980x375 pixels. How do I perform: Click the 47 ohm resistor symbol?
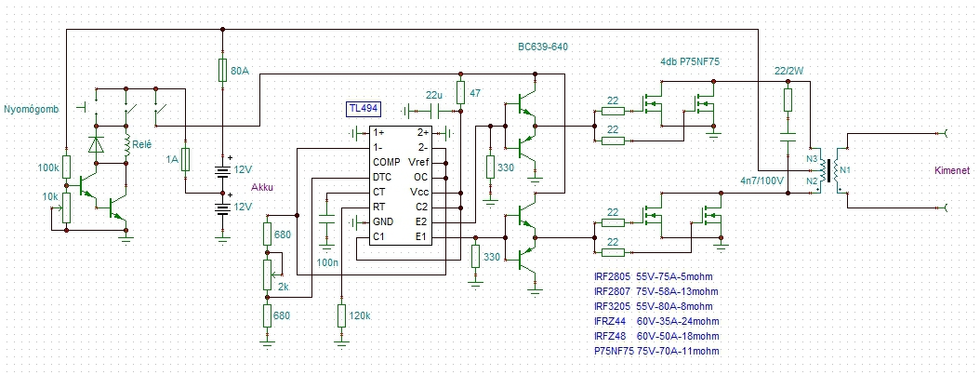coord(460,92)
